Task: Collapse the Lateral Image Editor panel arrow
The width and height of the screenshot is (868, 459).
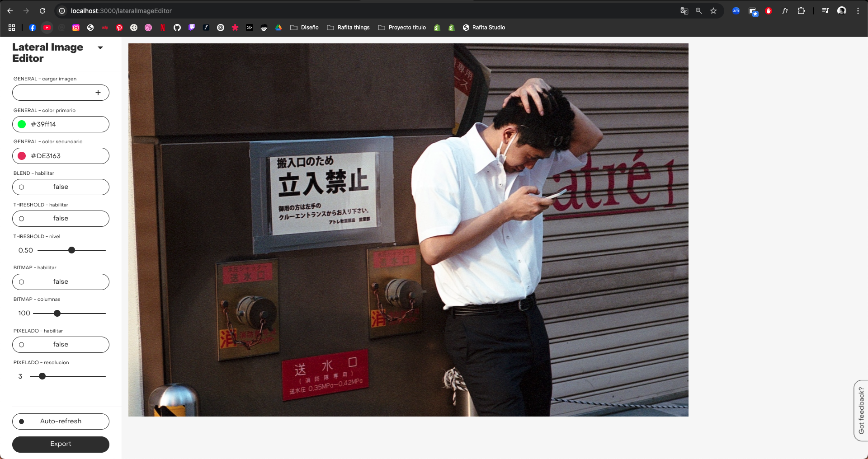Action: point(100,48)
